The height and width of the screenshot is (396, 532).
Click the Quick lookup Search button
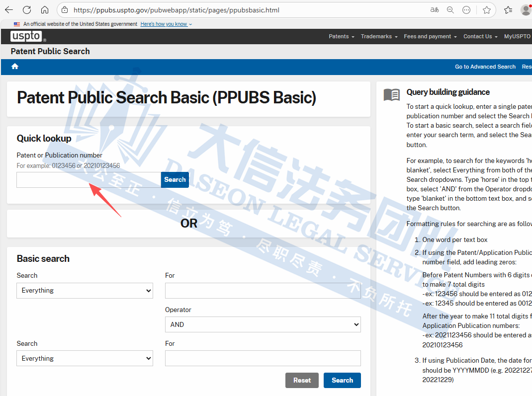[x=175, y=180]
